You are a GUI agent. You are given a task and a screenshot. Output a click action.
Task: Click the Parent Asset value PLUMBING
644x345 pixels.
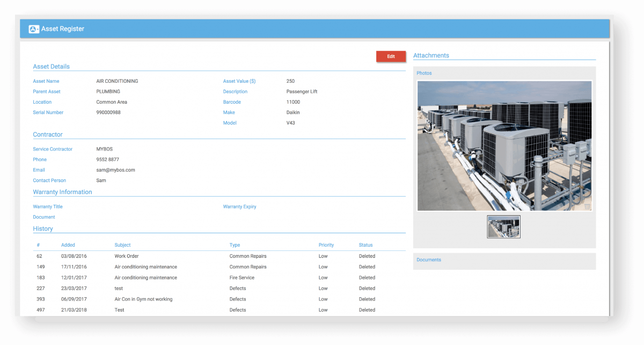(x=108, y=91)
